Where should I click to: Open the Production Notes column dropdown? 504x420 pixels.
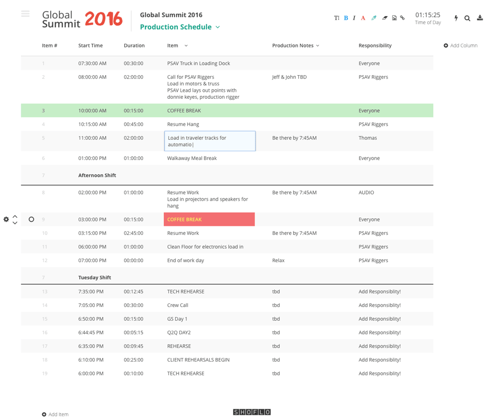coord(317,45)
